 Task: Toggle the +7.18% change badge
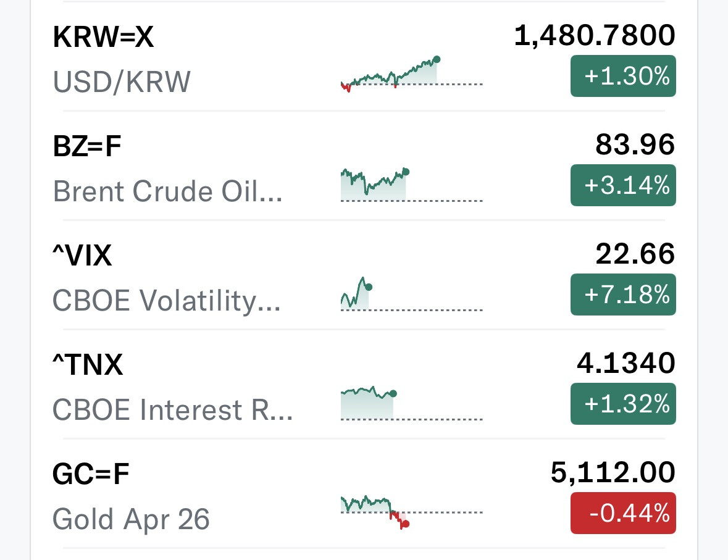(x=622, y=295)
